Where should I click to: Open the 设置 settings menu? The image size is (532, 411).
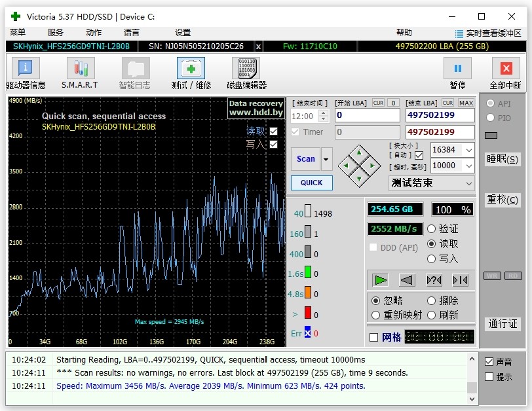point(183,33)
